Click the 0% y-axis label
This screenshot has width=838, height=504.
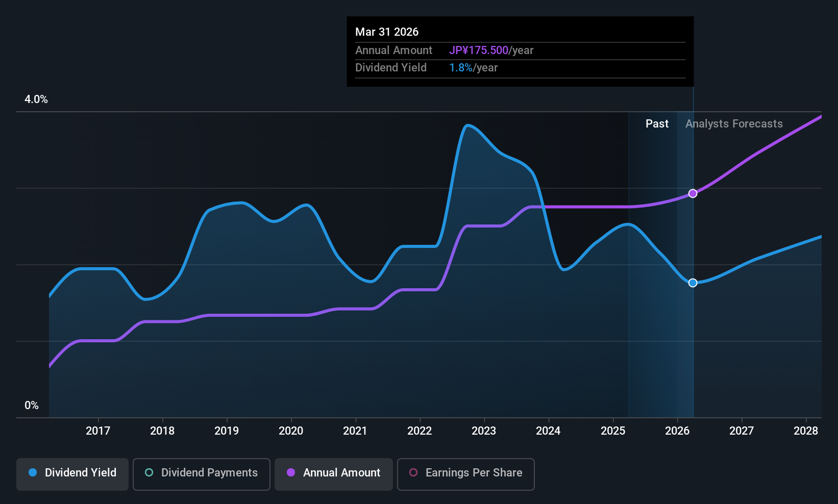[x=32, y=406]
